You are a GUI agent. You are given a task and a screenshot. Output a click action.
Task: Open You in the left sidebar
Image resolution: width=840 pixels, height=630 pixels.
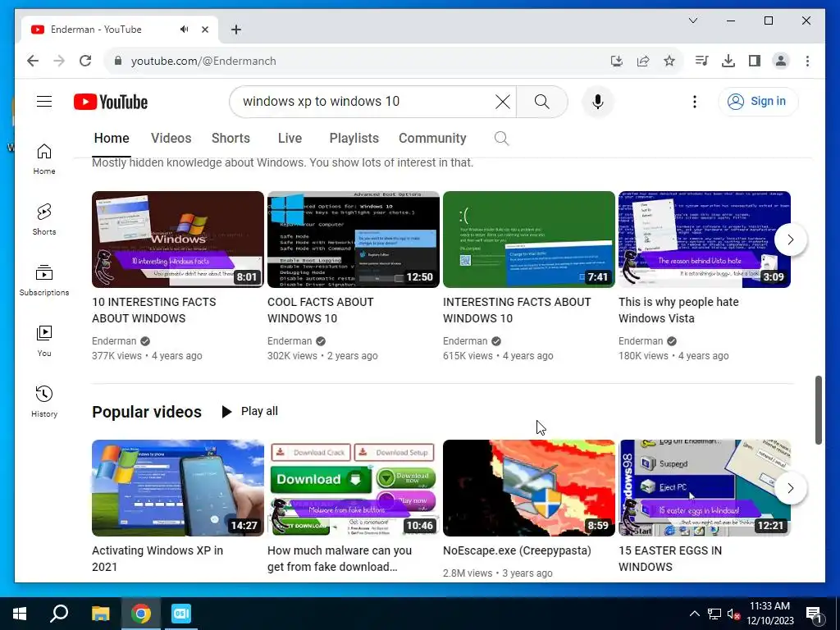(x=44, y=340)
